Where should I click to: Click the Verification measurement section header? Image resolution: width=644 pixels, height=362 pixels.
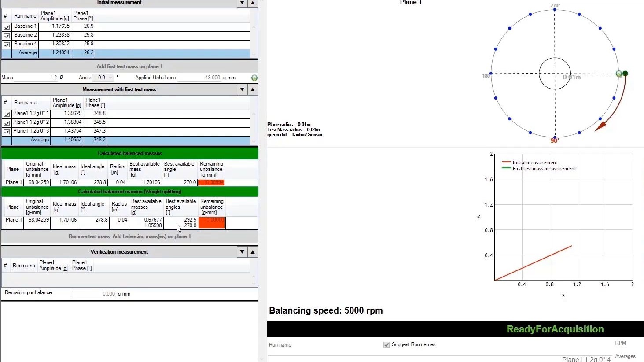pyautogui.click(x=119, y=252)
